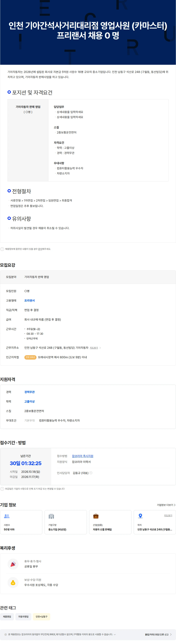Click the chevron arrow after 근무지주소 지도보기
The image size is (176, 644).
100,348
